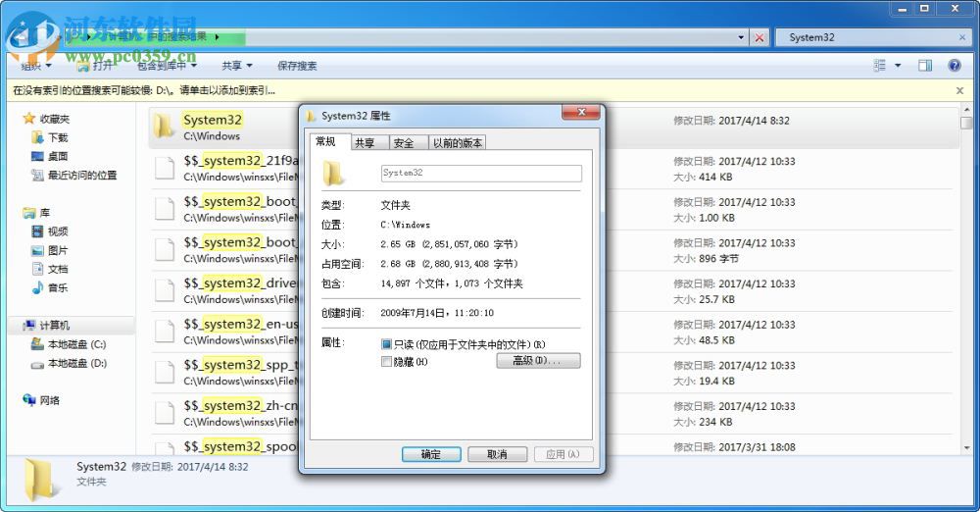Select the $$_system32_zh-cn file icon

pyautogui.click(x=165, y=413)
